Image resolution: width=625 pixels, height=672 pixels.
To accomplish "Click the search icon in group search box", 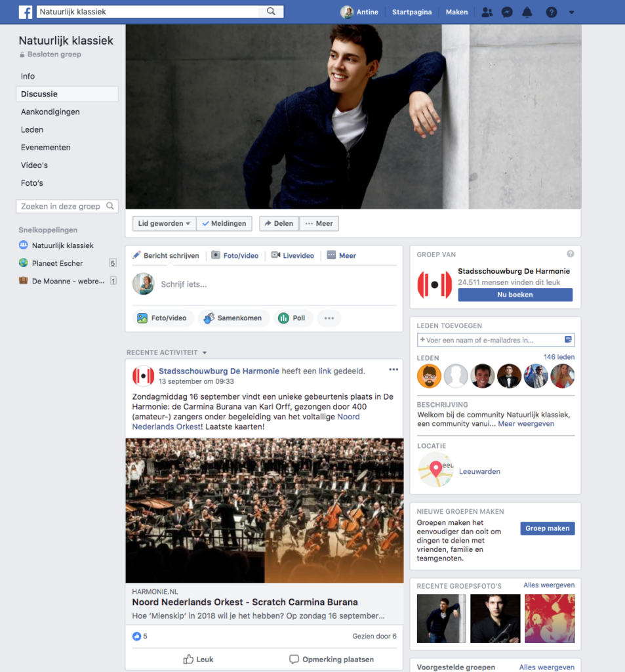I will [x=111, y=206].
